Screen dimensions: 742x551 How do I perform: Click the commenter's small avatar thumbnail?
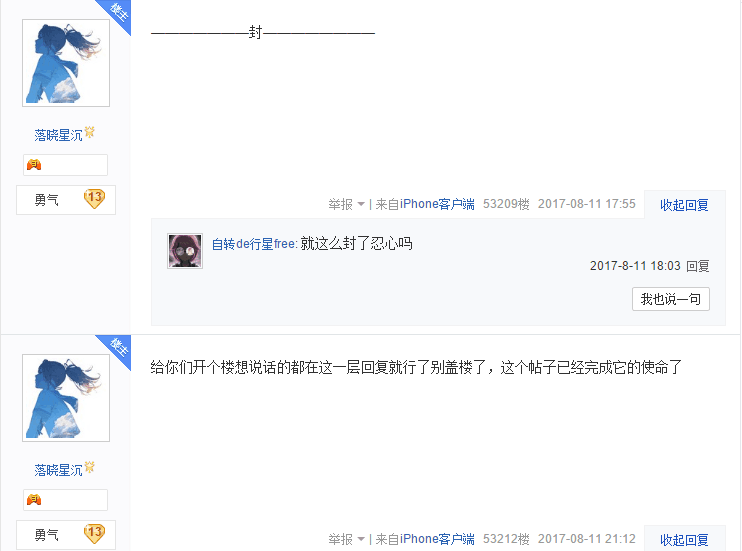185,251
